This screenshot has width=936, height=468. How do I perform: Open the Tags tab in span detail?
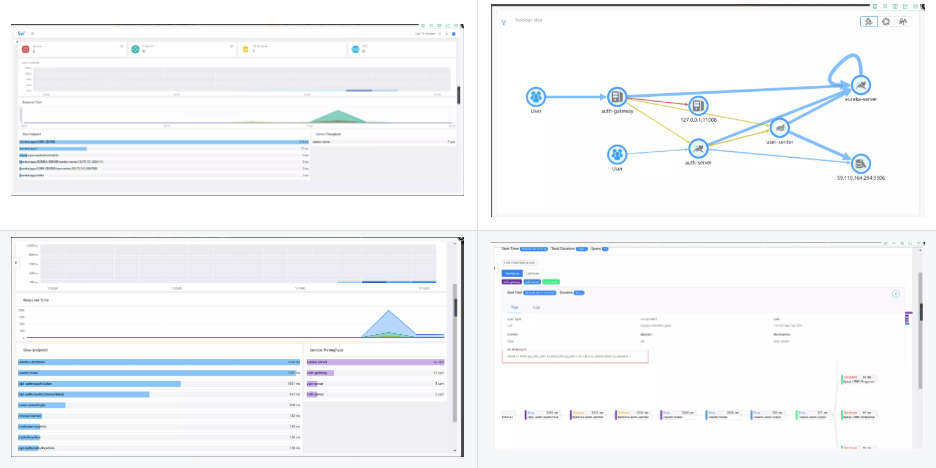coord(514,307)
